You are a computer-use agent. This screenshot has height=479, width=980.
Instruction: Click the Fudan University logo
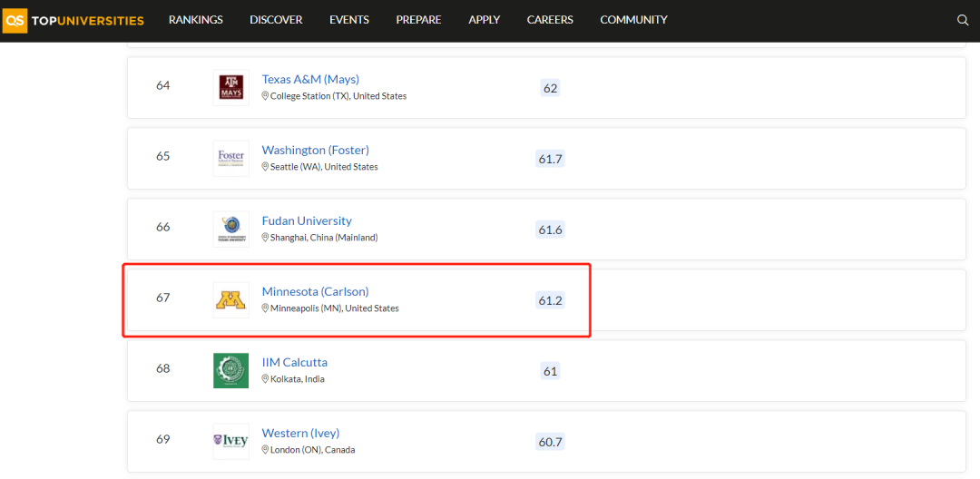(x=230, y=229)
